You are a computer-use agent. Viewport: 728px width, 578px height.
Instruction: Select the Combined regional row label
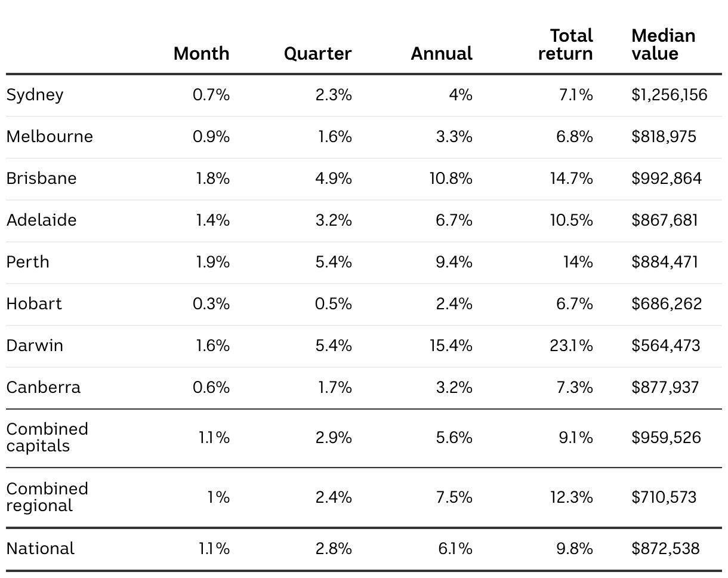[x=47, y=497]
